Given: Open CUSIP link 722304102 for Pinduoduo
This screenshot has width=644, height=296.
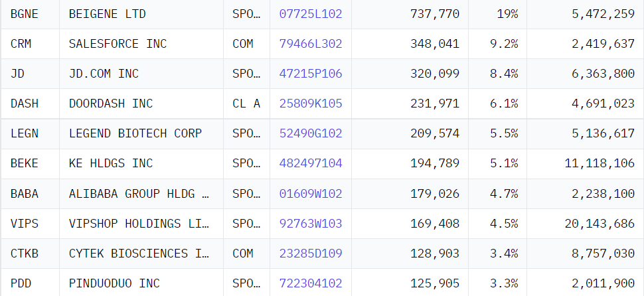Looking at the screenshot, I should click(x=311, y=283).
